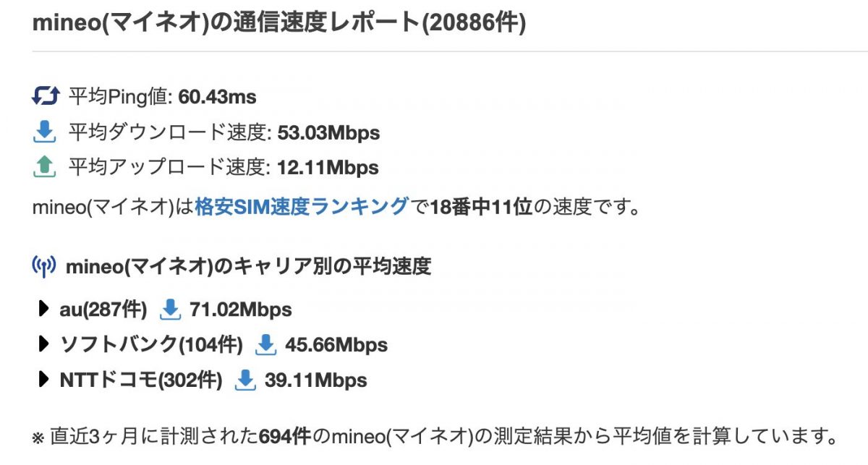Click the 60.43ms average ping value

217,96
